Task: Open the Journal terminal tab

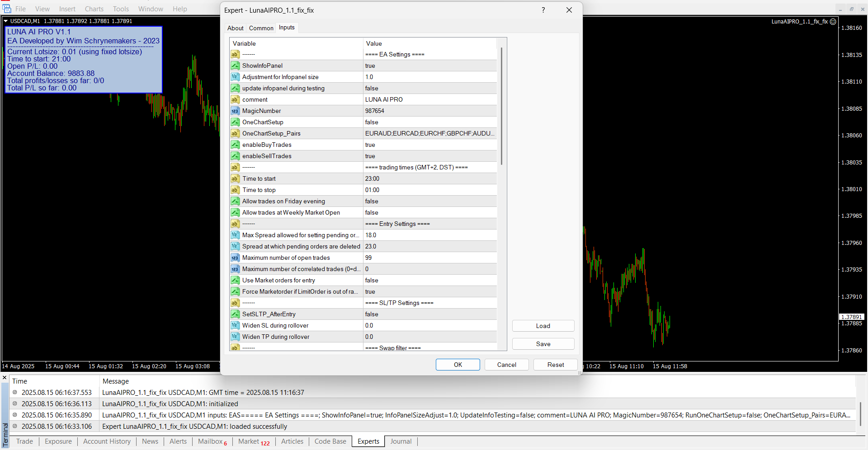Action: (401, 441)
